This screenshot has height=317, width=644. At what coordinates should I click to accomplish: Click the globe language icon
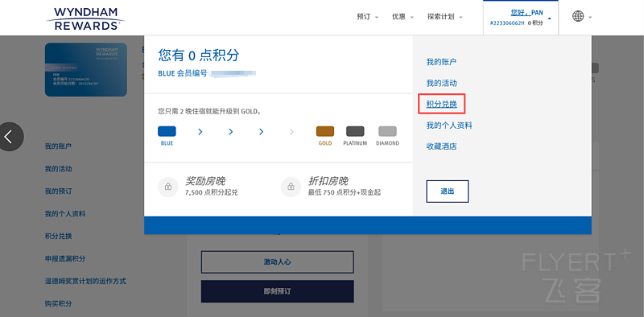point(578,16)
